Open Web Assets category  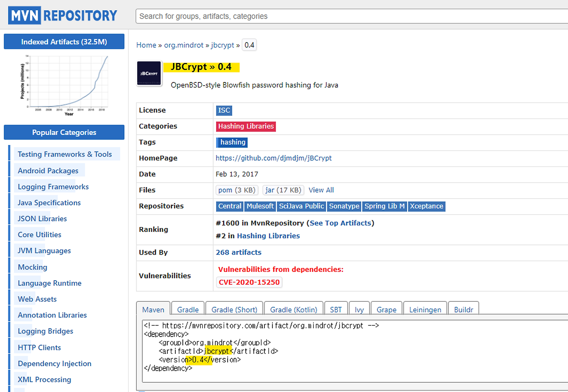coord(37,299)
